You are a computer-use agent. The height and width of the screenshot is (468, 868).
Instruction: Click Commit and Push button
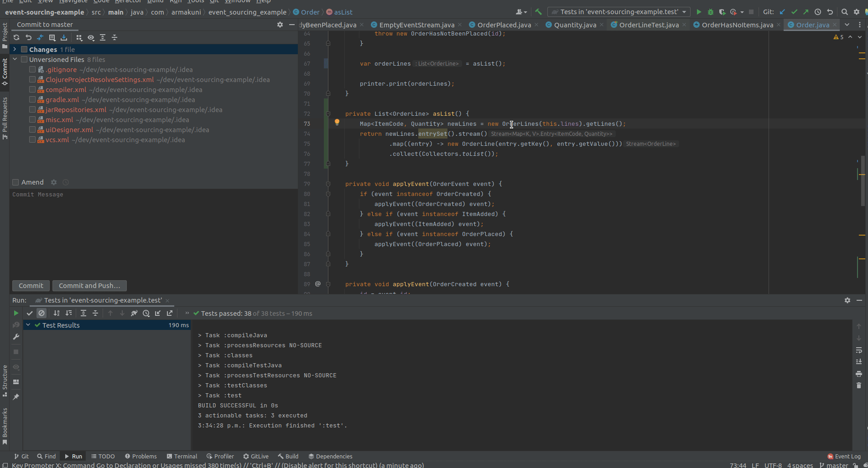tap(89, 286)
